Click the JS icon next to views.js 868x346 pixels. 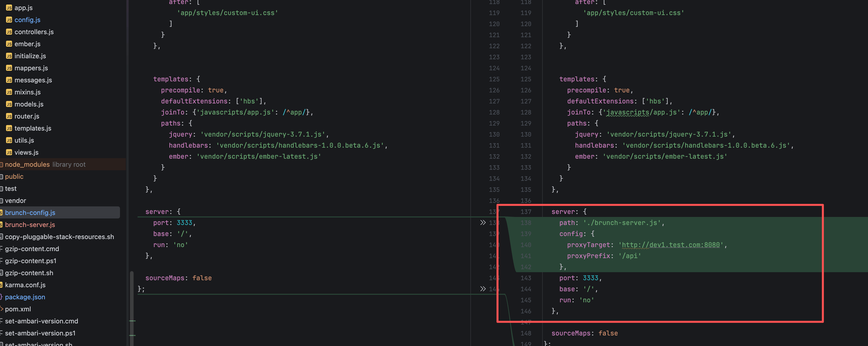coord(9,152)
